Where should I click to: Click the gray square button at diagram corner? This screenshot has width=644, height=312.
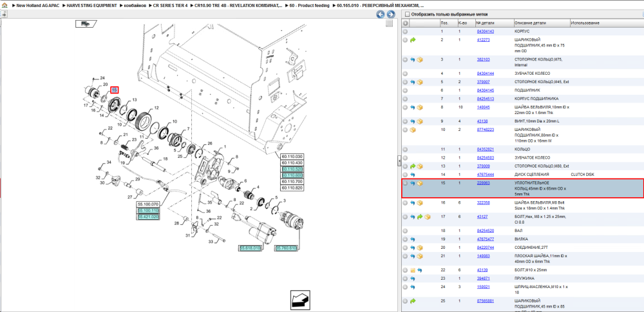[390, 23]
